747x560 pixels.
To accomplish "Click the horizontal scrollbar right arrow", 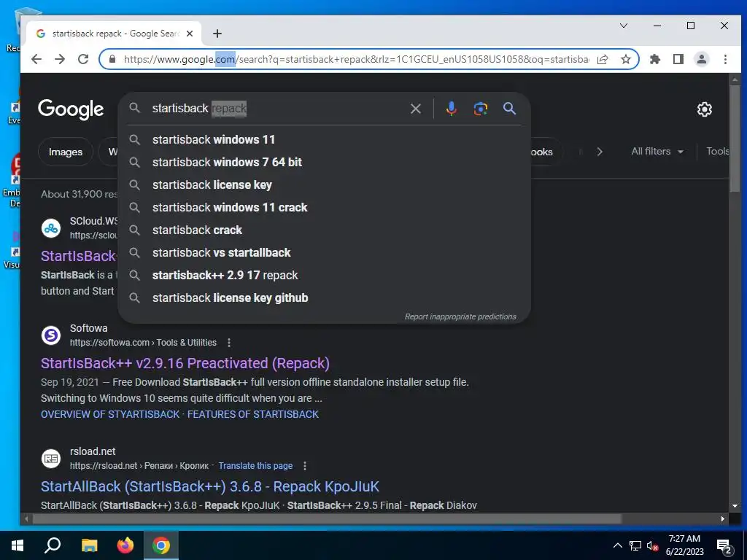I will click(723, 518).
